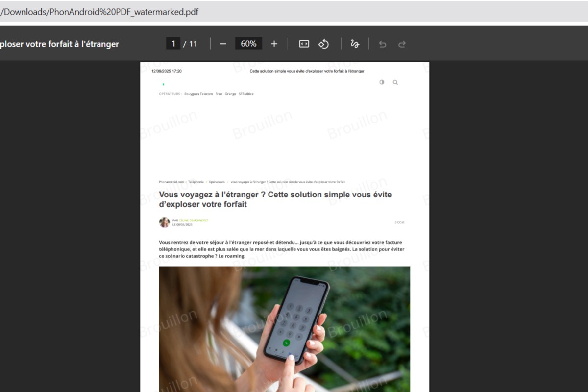Click the 0 COM comments counter
The image size is (588, 392).
[x=399, y=222]
